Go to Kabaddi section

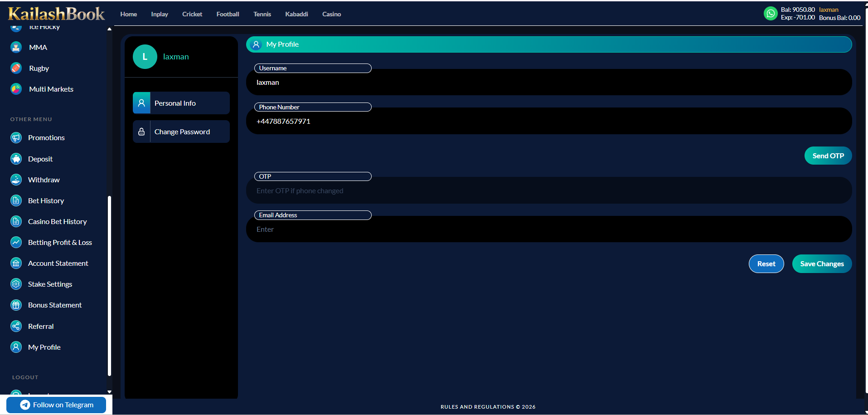[x=296, y=14]
